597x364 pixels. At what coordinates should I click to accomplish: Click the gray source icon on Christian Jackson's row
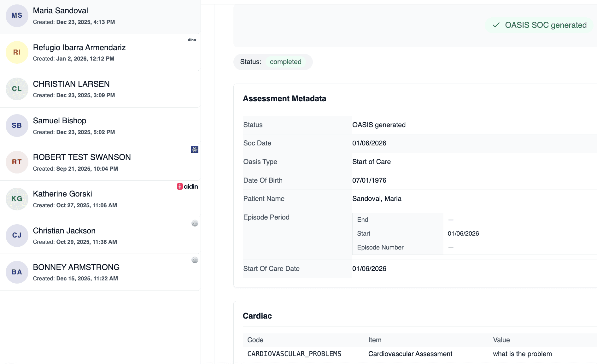point(195,223)
